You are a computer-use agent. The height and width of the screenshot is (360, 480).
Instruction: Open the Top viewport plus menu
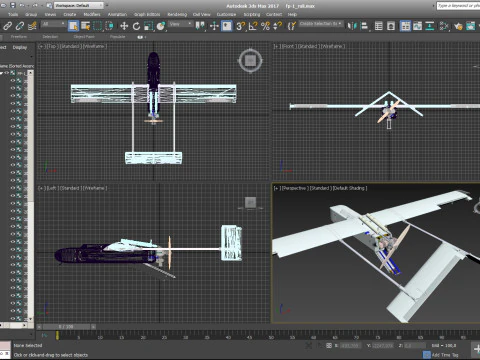pos(41,46)
